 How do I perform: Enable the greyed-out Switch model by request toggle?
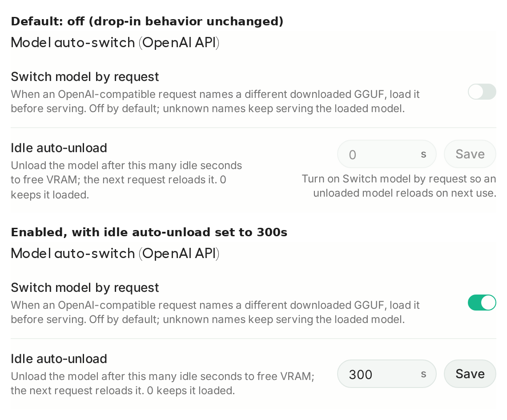click(482, 92)
